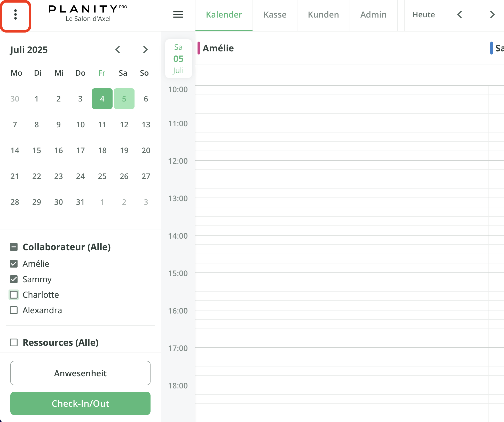Image resolution: width=504 pixels, height=422 pixels.
Task: Uncheck the Amélie collaborator checkbox
Action: [x=14, y=264]
